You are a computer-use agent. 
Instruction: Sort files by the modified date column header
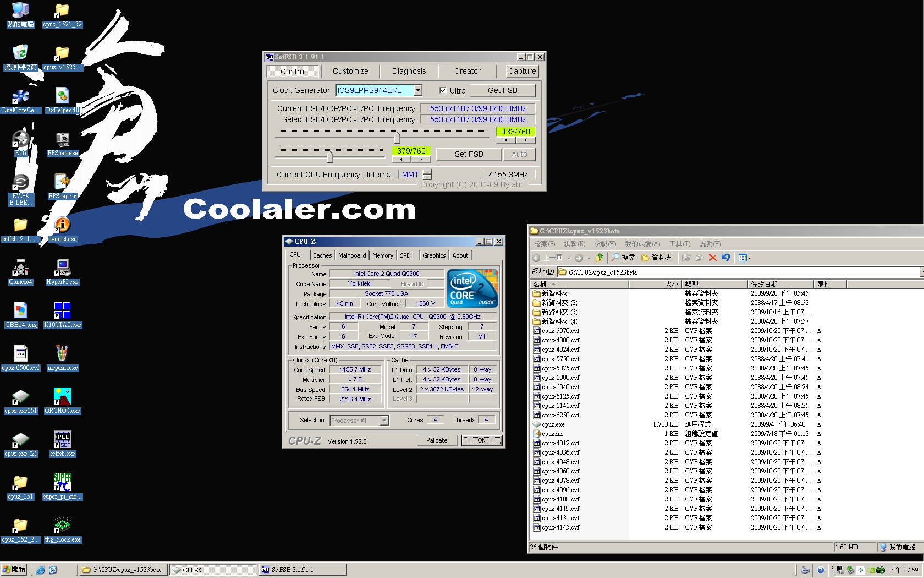(x=780, y=284)
